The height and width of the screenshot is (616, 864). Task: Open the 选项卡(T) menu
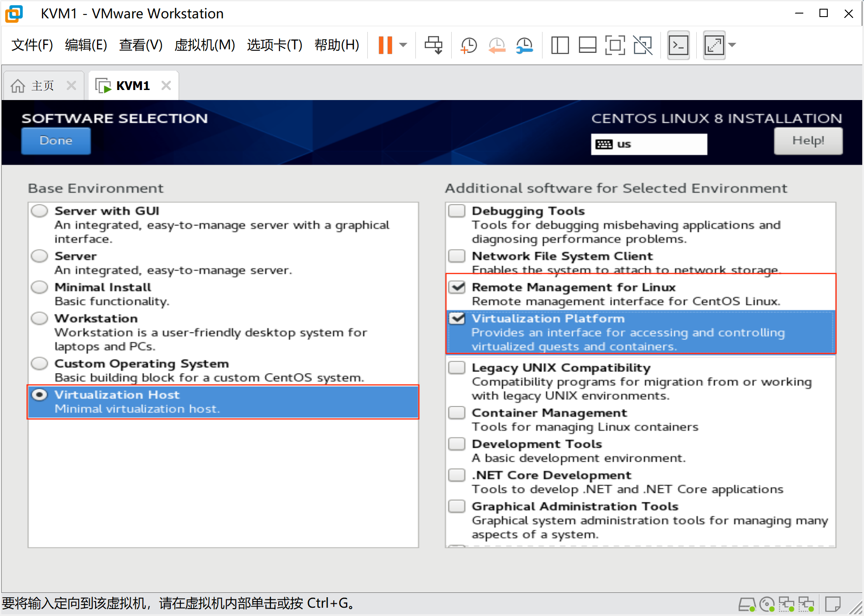pyautogui.click(x=275, y=45)
